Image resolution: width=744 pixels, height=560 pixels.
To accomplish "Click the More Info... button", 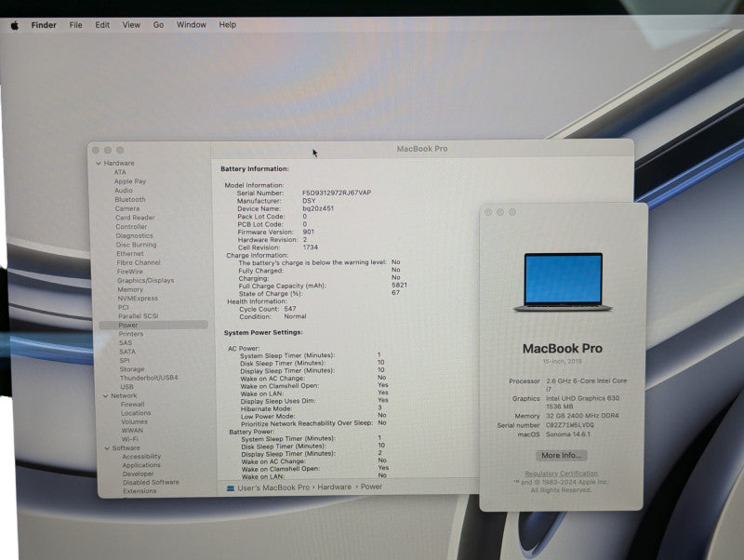I will (562, 455).
